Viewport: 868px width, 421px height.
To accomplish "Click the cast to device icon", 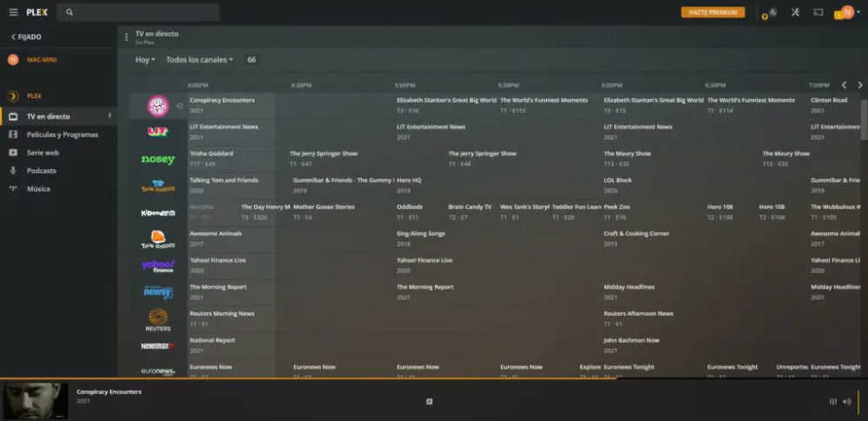I will 819,12.
